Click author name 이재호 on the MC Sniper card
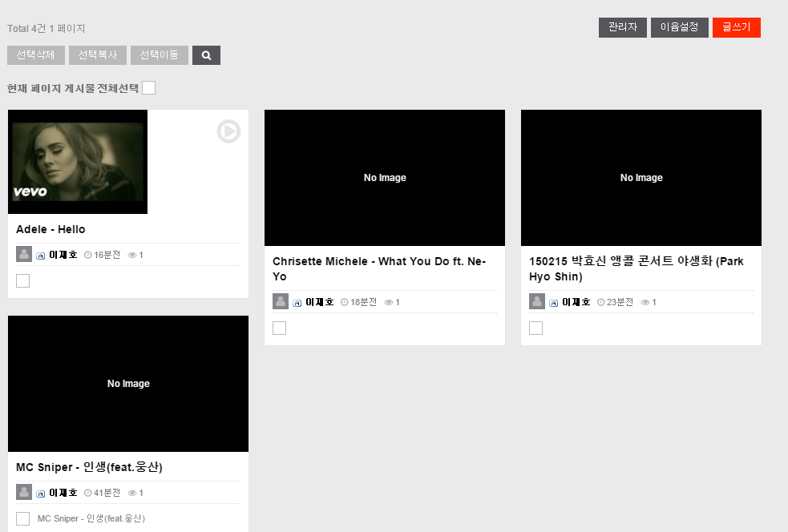Viewport: 788px width, 532px height. (63, 493)
